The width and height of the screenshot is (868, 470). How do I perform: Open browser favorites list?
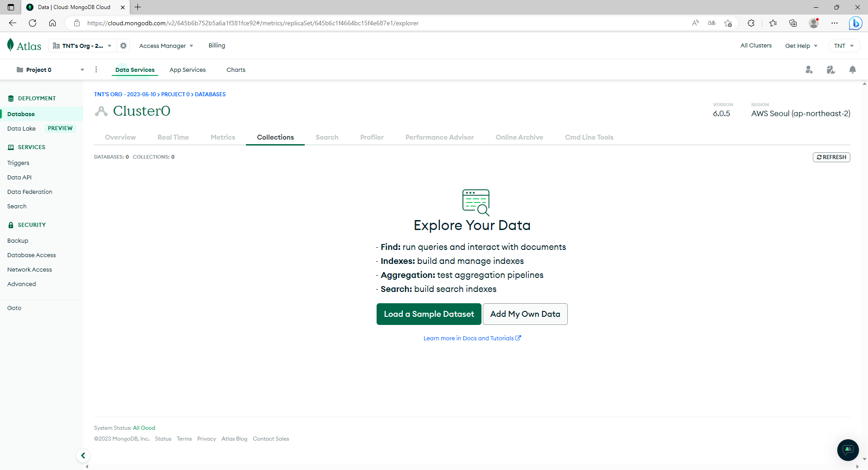tap(773, 23)
